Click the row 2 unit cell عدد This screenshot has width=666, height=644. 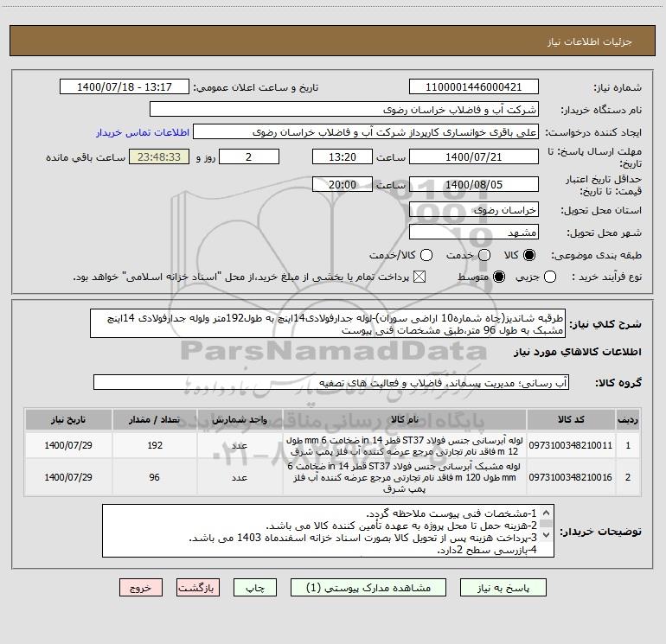240,477
